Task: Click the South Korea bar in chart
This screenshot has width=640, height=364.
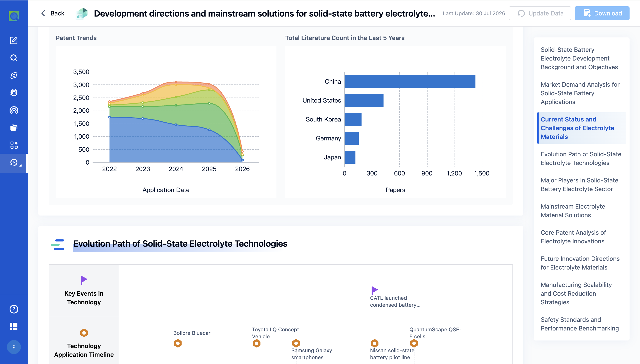Action: (x=353, y=119)
